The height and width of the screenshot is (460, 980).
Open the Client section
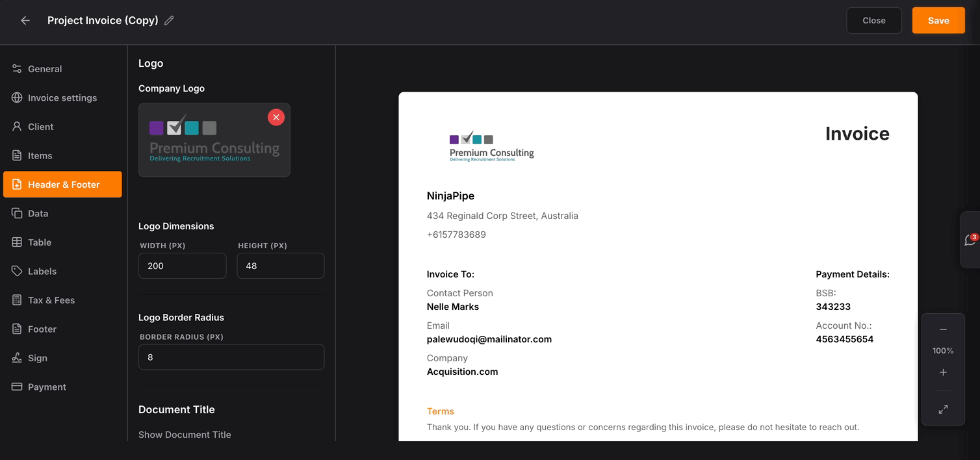(x=40, y=127)
